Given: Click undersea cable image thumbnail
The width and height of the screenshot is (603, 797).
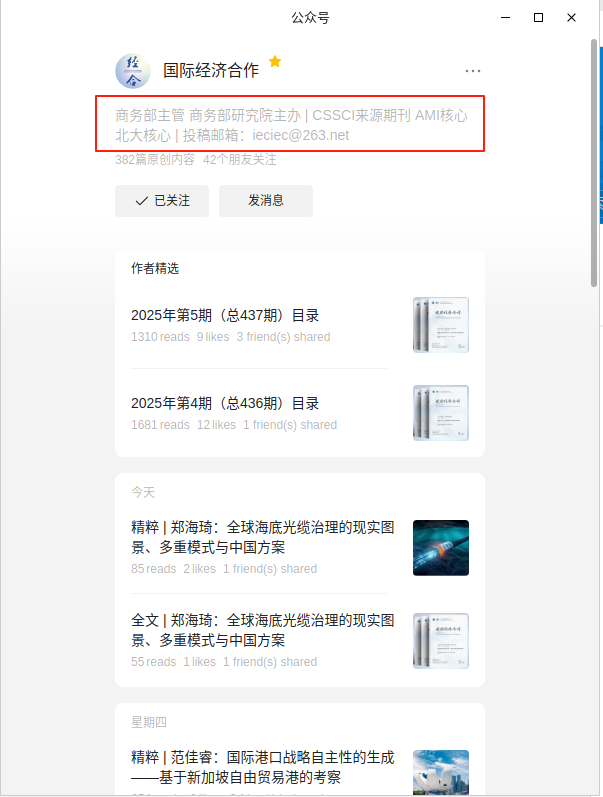Looking at the screenshot, I should point(441,547).
